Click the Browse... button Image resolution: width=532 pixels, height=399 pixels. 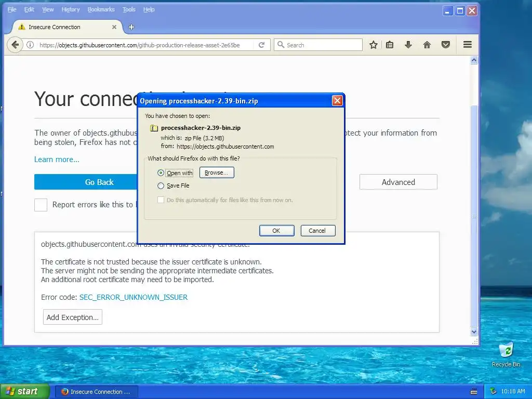[217, 172]
